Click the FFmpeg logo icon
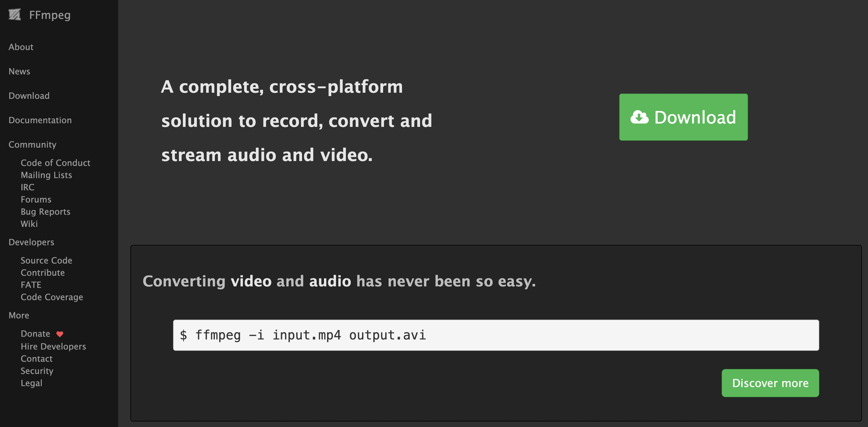Image resolution: width=868 pixels, height=427 pixels. 15,15
